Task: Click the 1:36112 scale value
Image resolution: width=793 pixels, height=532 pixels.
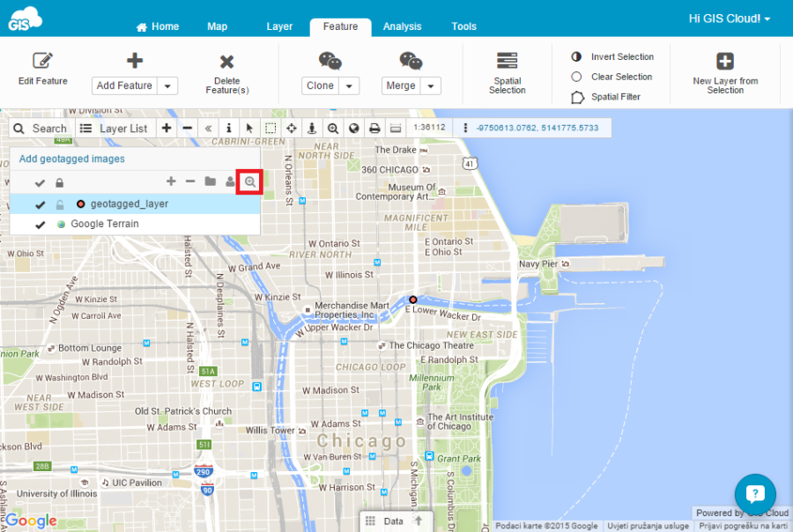Action: [429, 128]
